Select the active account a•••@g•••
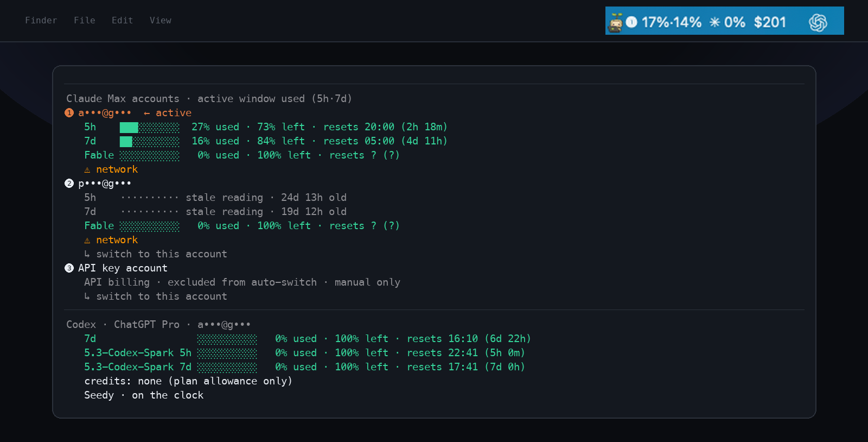Viewport: 868px width, 442px height. click(x=105, y=112)
